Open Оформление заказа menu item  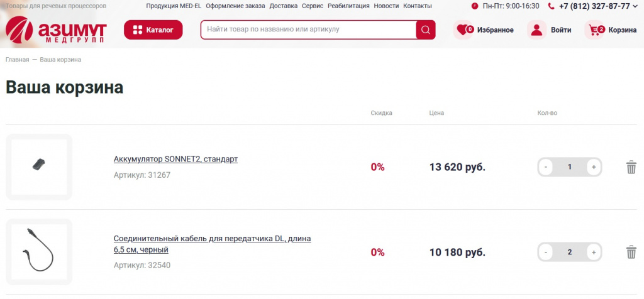(235, 6)
